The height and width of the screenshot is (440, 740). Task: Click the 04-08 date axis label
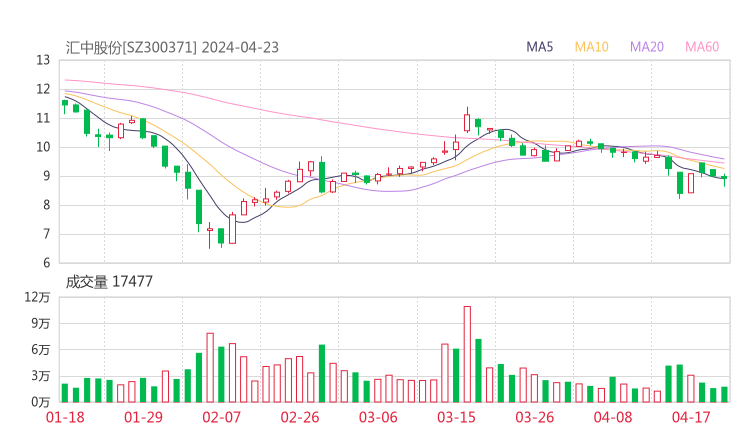613,417
